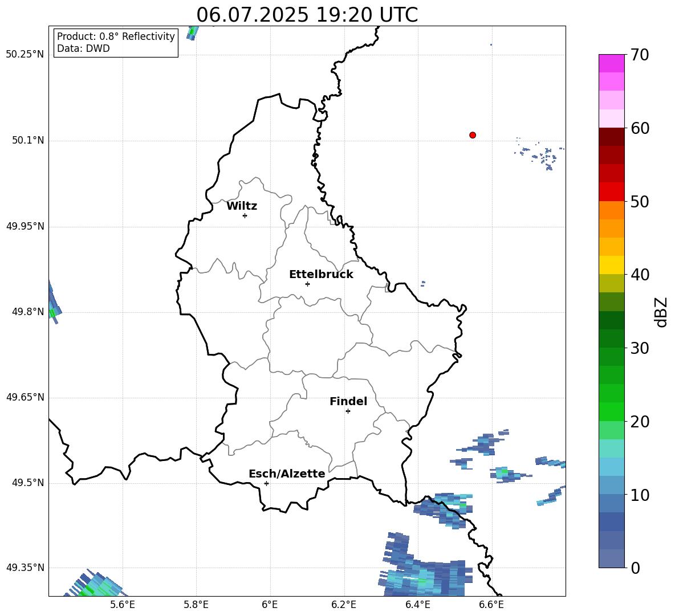Click the Esch/Alzette location cross marker
675x616 pixels.
pyautogui.click(x=266, y=483)
